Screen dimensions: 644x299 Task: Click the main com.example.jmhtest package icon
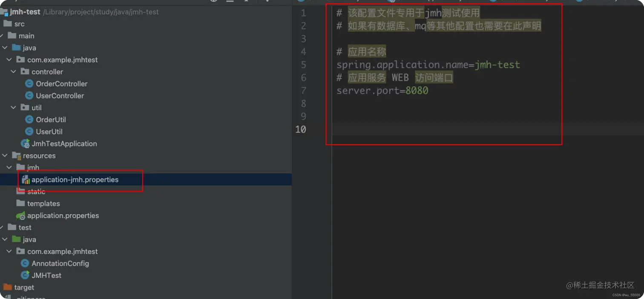[20, 60]
